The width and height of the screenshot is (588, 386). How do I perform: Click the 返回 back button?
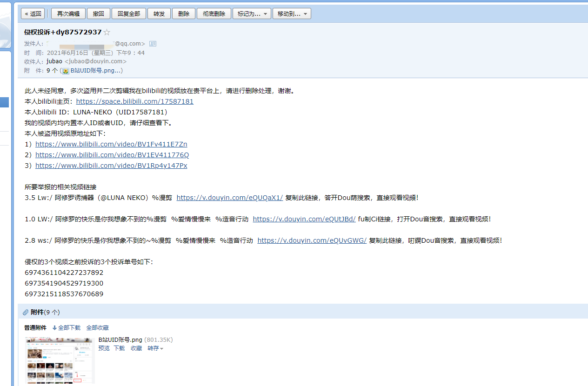(x=32, y=13)
